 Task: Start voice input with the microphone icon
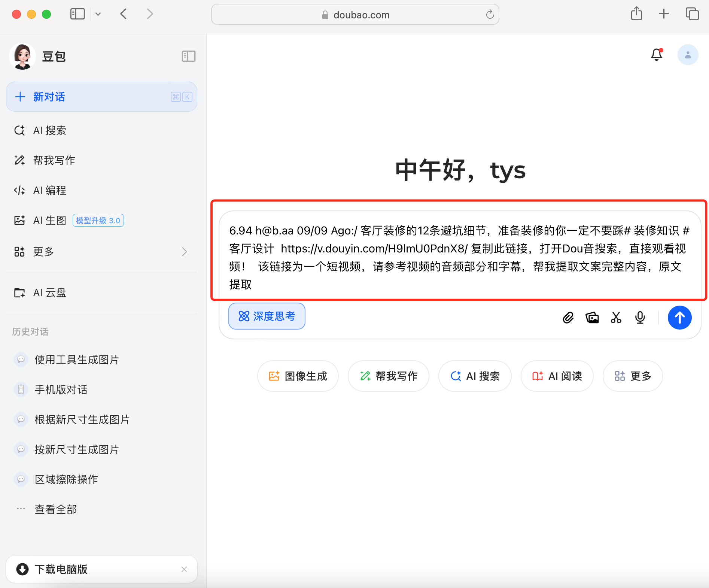point(640,318)
